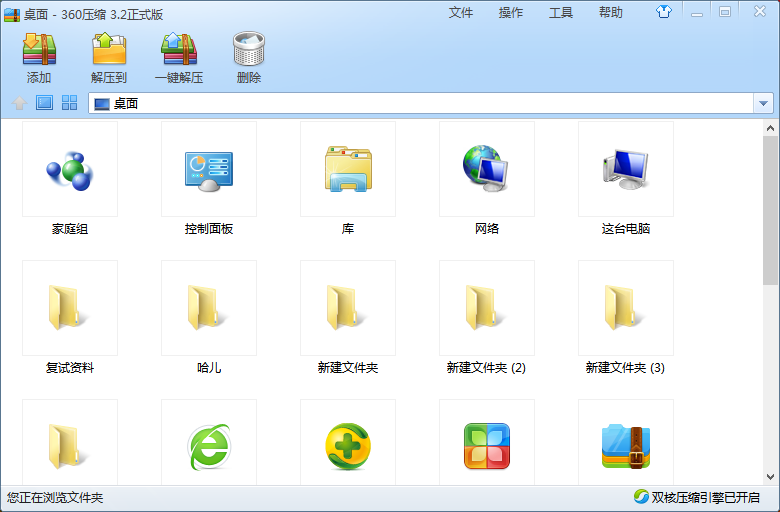Select the 新建文件夹 (2) folder
This screenshot has height=512, width=780.
487,308
